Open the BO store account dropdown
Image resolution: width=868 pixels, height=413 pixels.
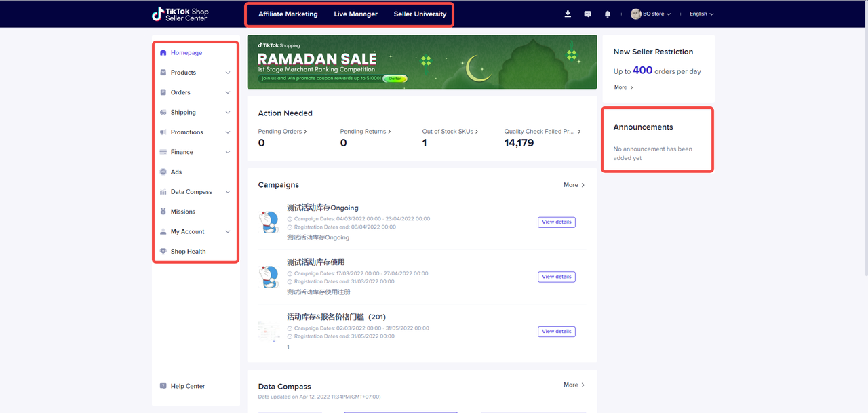click(x=651, y=14)
